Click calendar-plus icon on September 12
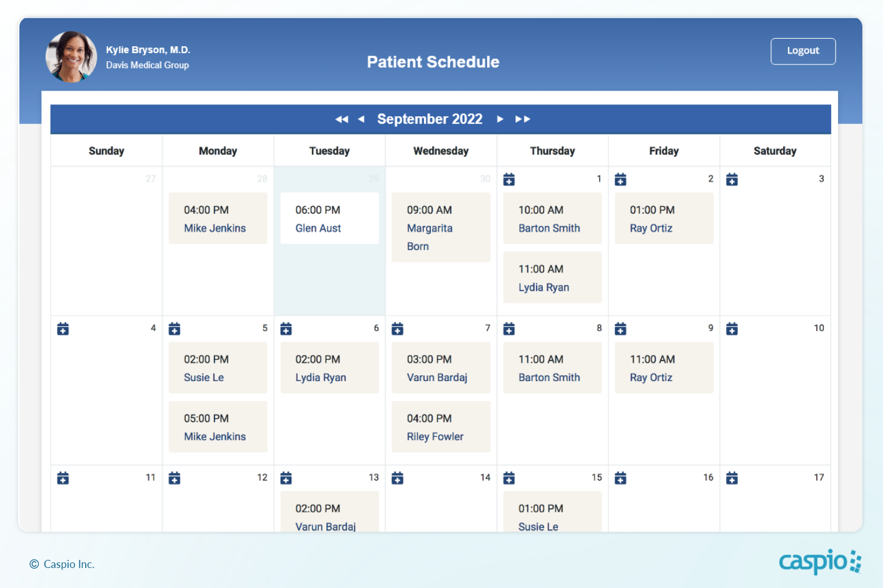Image resolution: width=883 pixels, height=588 pixels. [174, 479]
